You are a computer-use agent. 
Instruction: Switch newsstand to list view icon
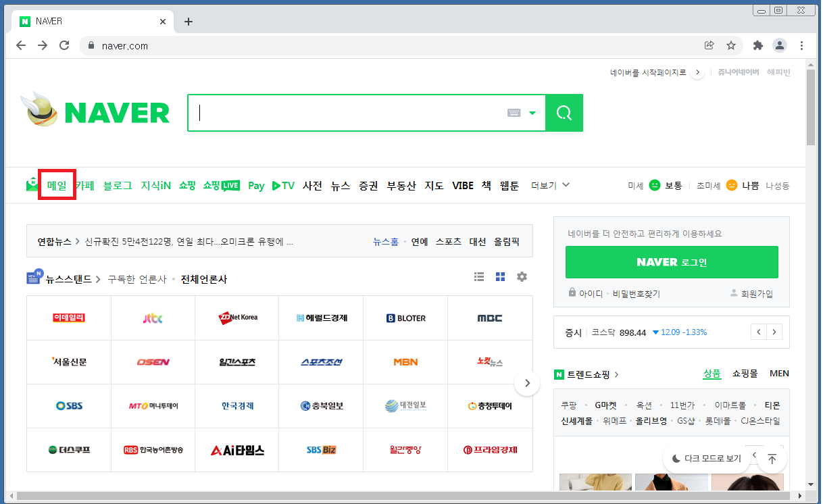click(479, 276)
